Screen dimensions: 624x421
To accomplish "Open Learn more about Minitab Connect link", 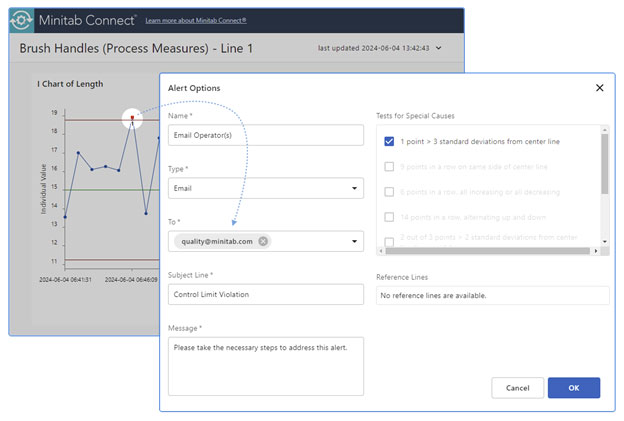I will pyautogui.click(x=196, y=20).
